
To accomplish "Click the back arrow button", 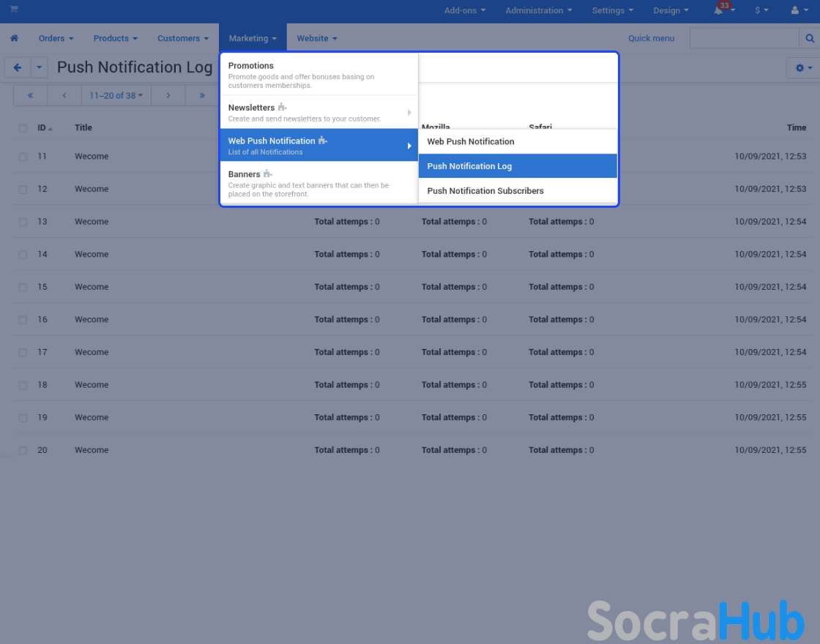I will (x=18, y=67).
